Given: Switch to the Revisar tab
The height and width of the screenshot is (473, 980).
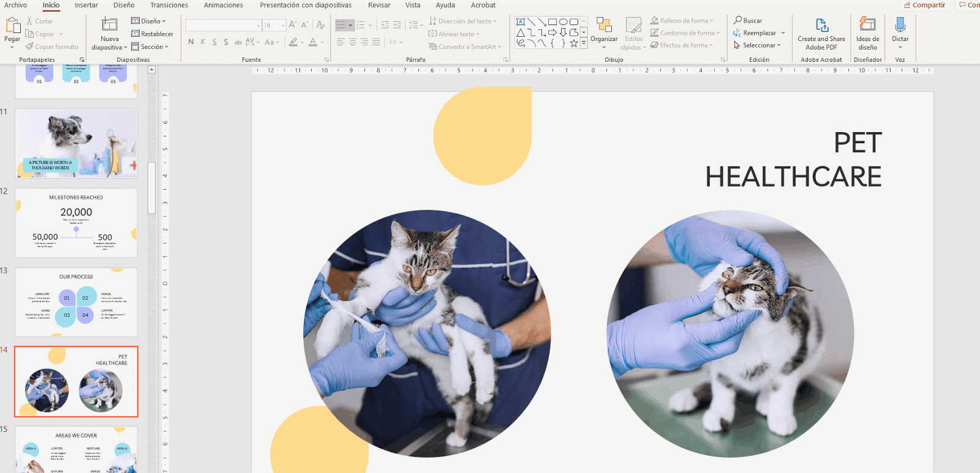Looking at the screenshot, I should pos(379,5).
